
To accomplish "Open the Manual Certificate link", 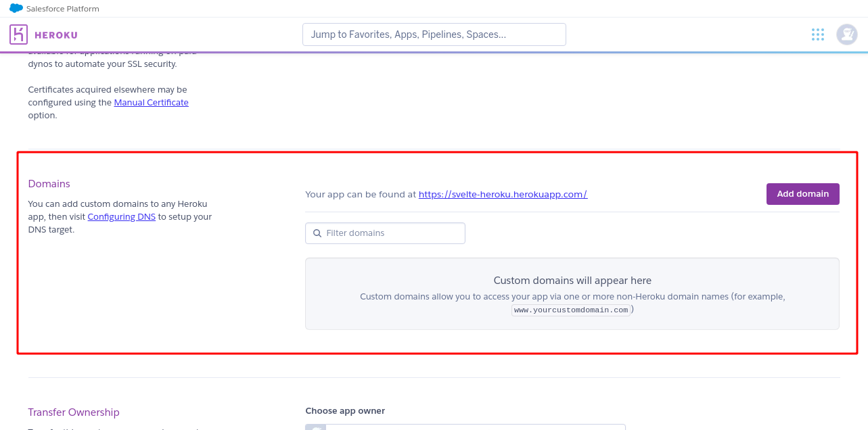I will click(151, 103).
